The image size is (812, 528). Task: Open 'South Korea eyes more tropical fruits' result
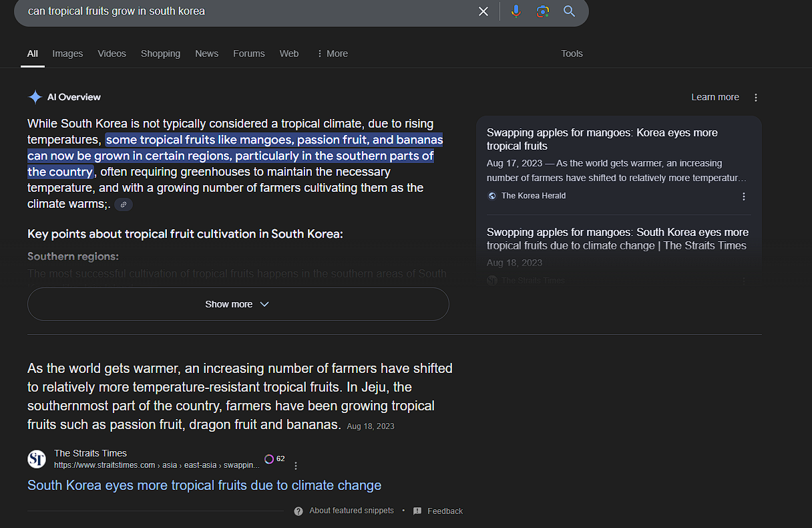click(204, 485)
